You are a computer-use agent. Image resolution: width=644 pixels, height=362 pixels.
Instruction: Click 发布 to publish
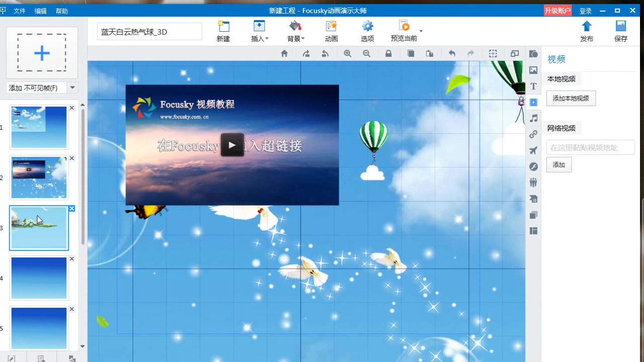tap(587, 32)
